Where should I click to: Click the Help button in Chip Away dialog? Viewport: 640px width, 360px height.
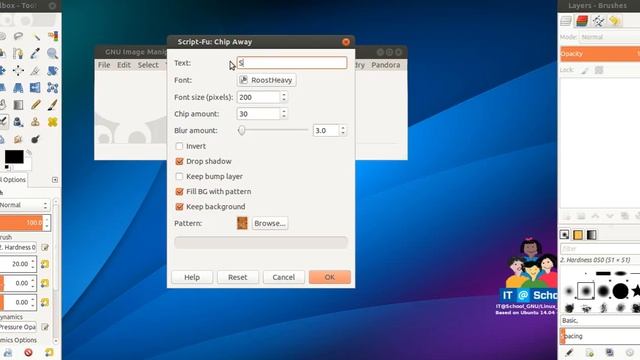(192, 277)
